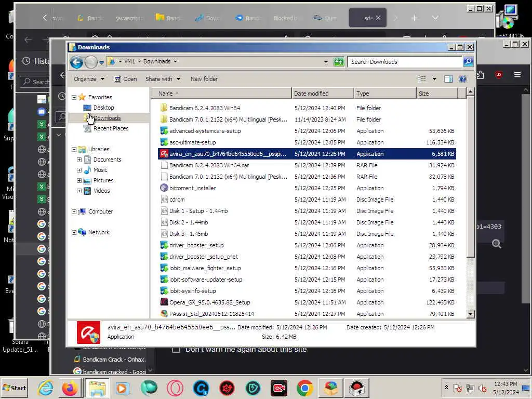Sort files by Size column header
532x399 pixels.
[x=437, y=94]
